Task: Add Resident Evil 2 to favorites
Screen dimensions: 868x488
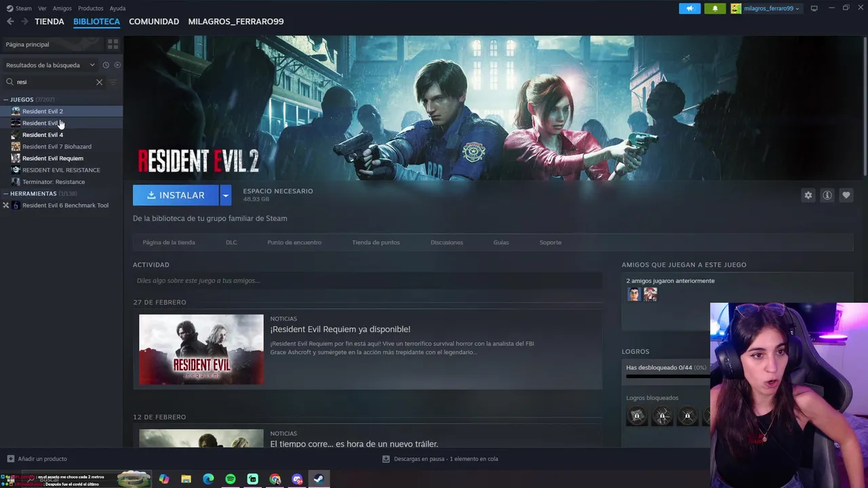Action: pos(846,195)
